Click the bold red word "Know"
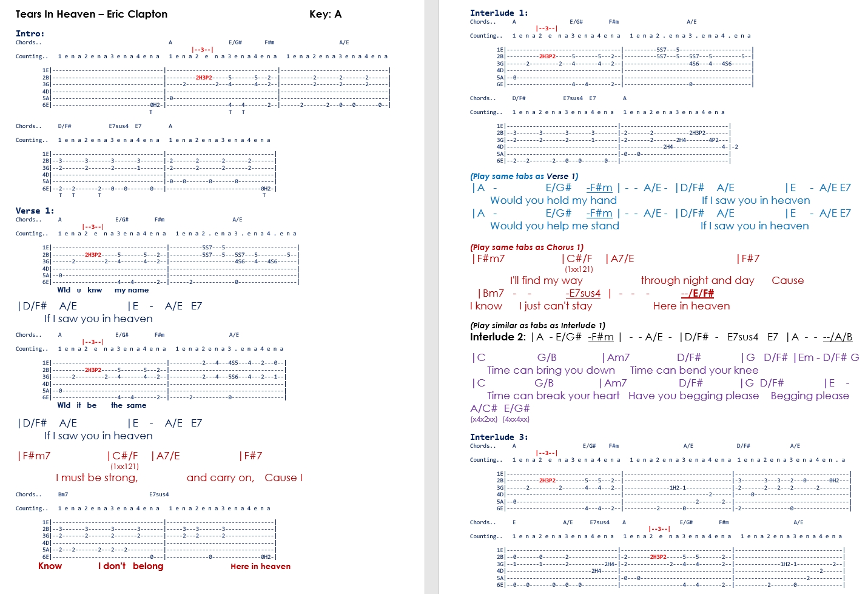868x594 pixels. tap(50, 566)
